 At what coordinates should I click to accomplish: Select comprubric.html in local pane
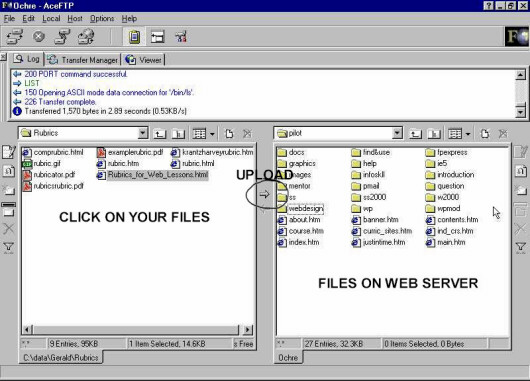click(53, 152)
